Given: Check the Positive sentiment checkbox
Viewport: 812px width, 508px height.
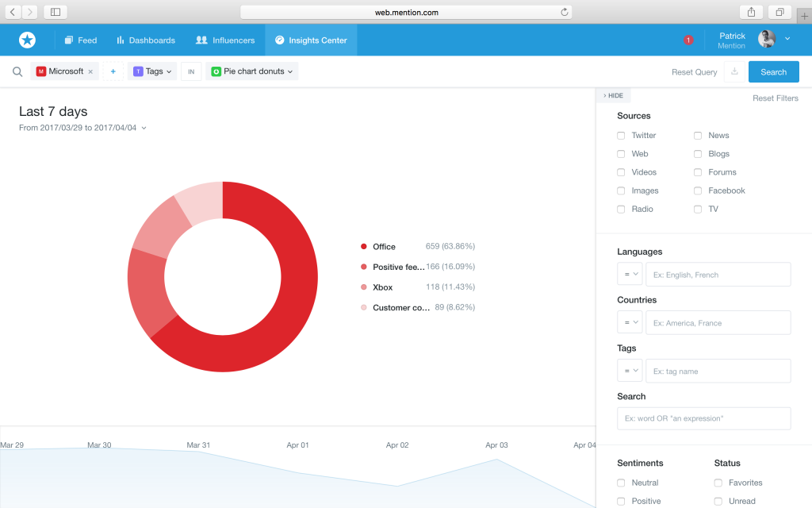Looking at the screenshot, I should tap(621, 502).
